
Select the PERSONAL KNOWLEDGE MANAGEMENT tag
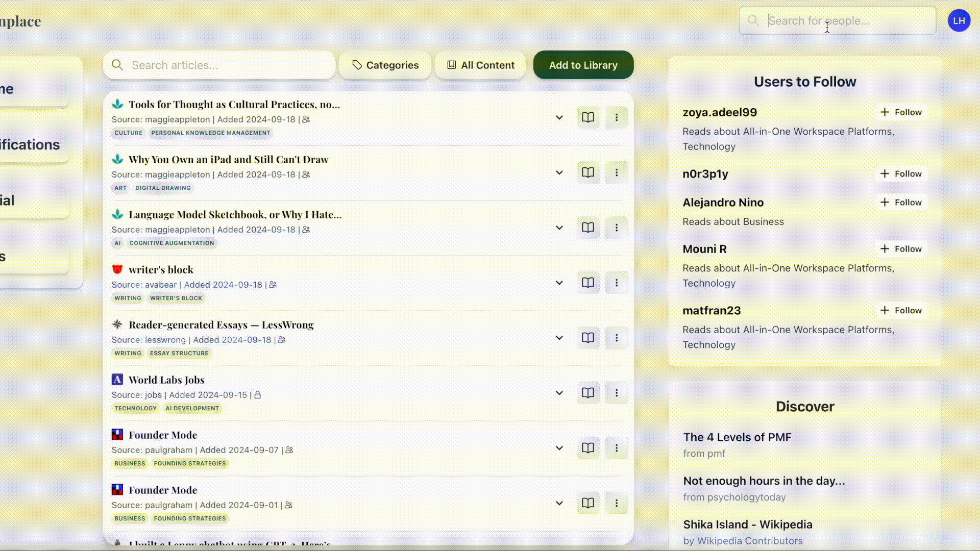(210, 133)
